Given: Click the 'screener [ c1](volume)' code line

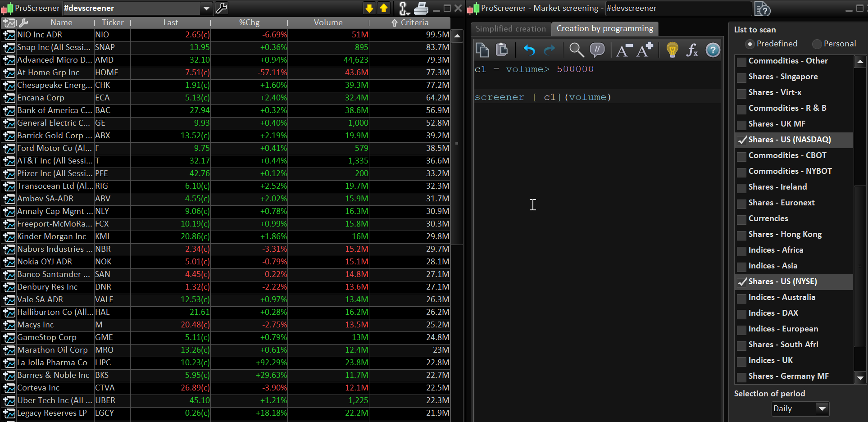Looking at the screenshot, I should [543, 97].
